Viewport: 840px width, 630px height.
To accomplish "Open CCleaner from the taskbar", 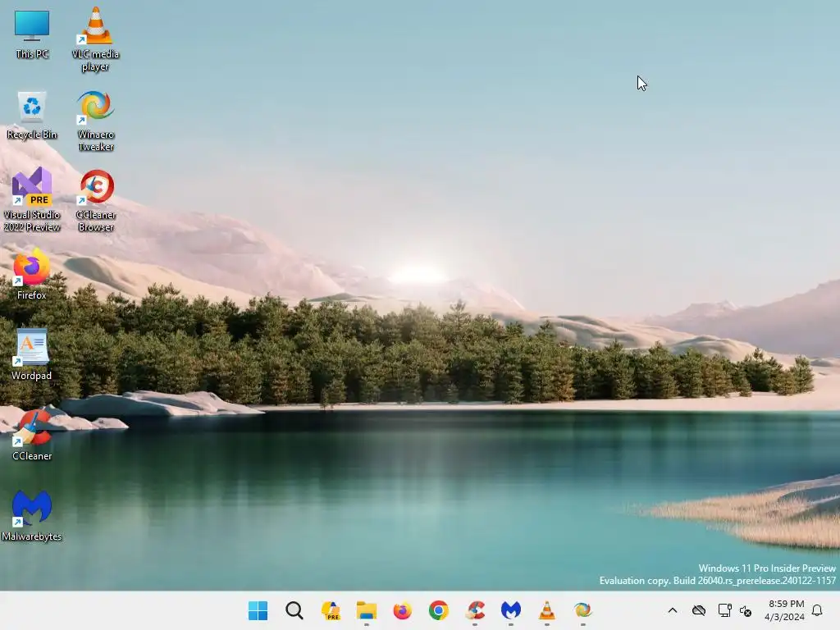I will tap(475, 610).
